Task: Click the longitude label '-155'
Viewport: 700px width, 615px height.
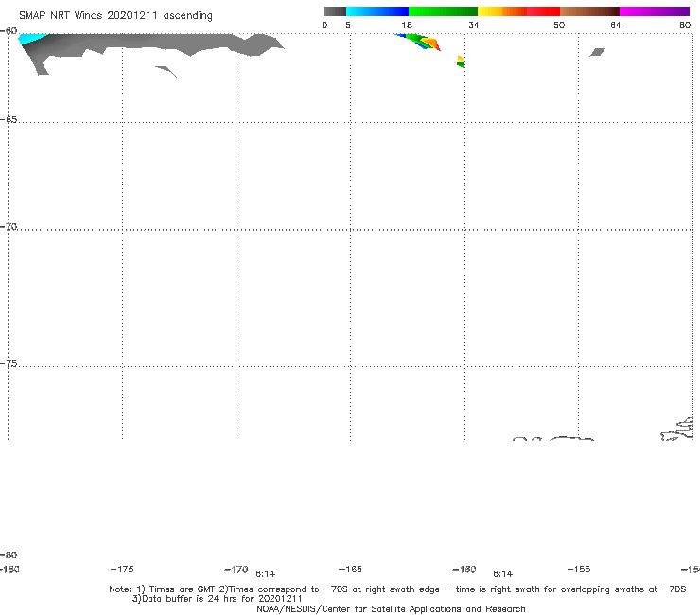Action: coord(579,570)
